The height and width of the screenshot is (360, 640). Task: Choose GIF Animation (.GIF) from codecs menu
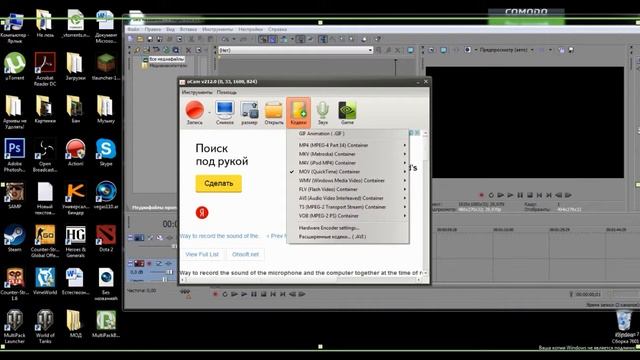348,133
